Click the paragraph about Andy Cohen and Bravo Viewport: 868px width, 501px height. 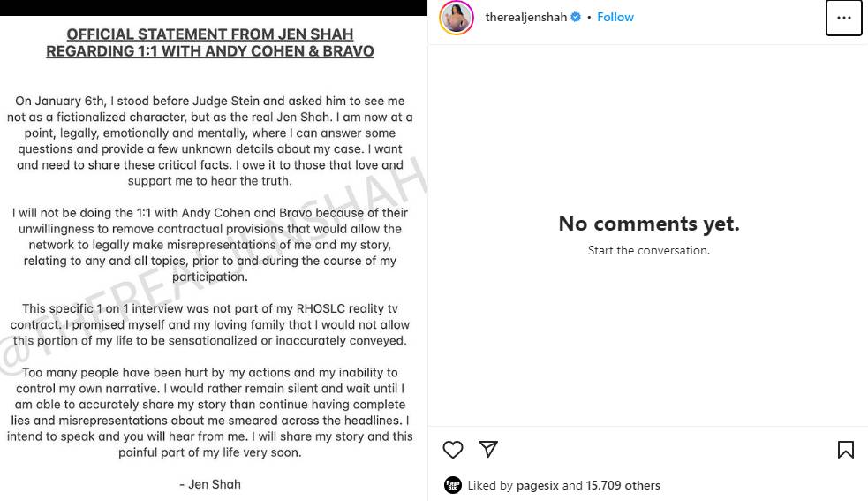(x=210, y=245)
